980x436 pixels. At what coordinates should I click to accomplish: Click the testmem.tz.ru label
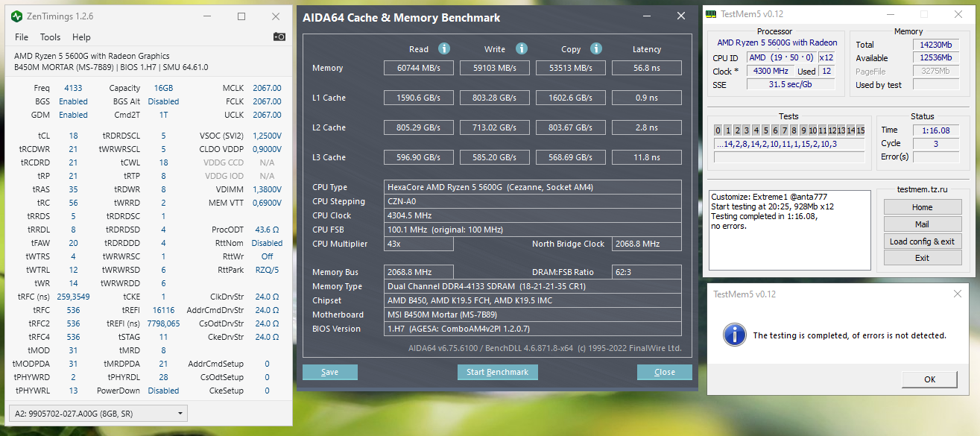point(922,190)
